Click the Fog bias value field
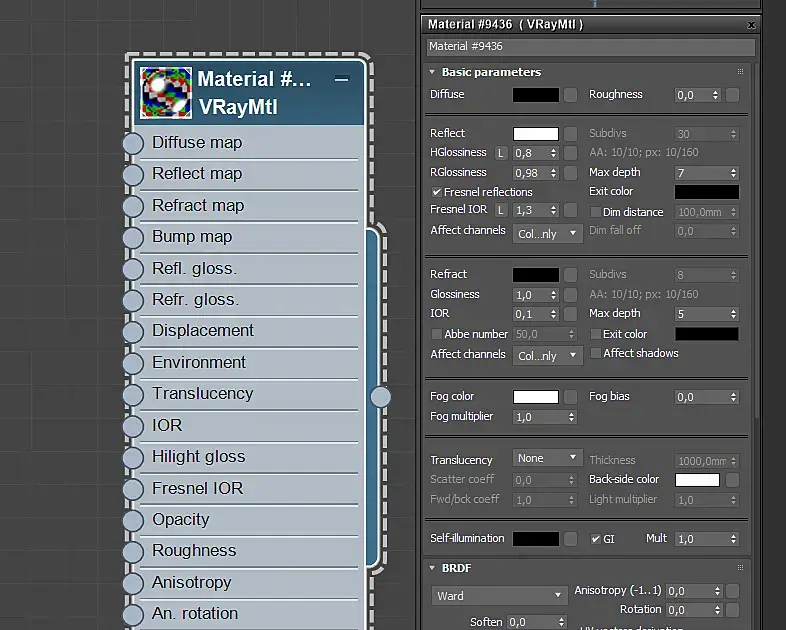Viewport: 786px width, 630px height. tap(702, 397)
